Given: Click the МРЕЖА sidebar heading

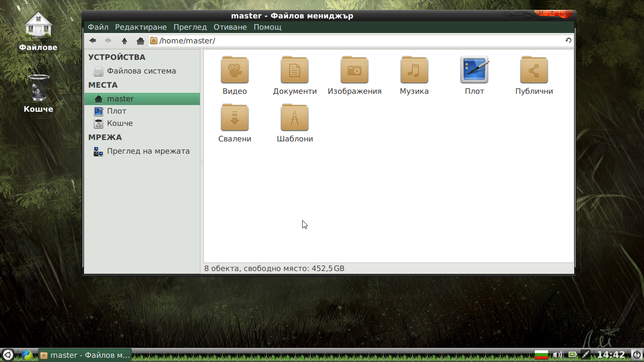Looking at the screenshot, I should tap(105, 138).
